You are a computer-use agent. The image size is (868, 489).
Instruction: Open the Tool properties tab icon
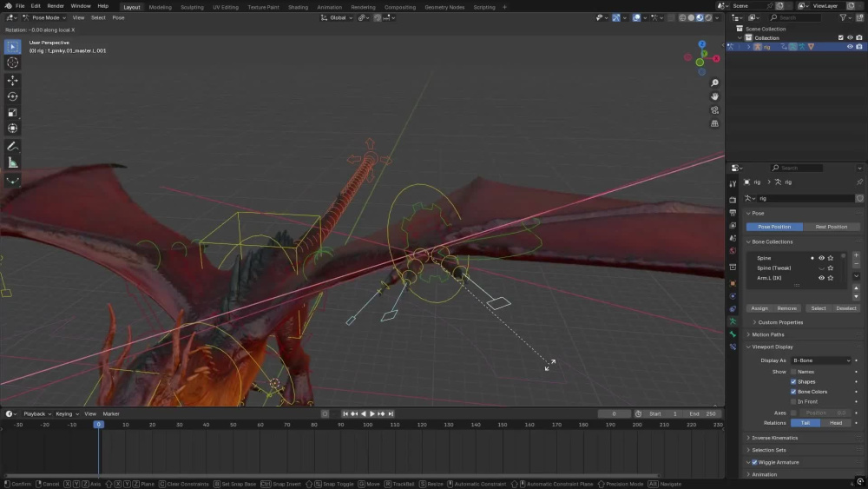click(x=733, y=183)
